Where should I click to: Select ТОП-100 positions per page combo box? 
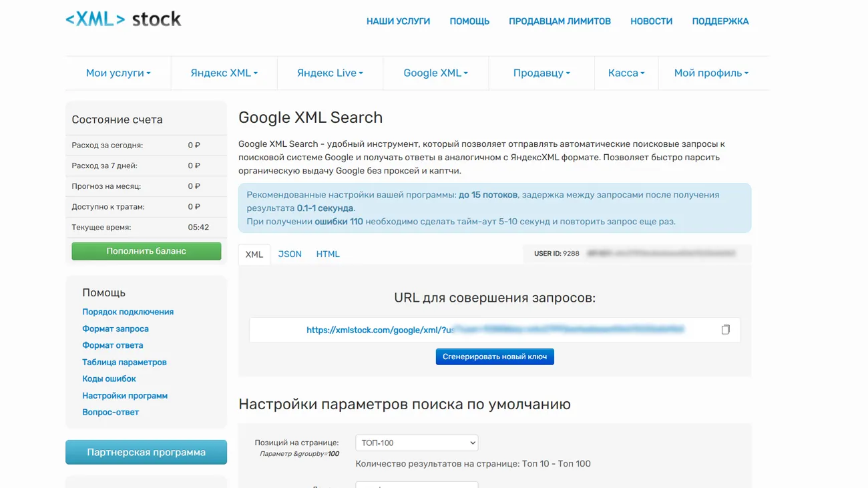tap(417, 443)
